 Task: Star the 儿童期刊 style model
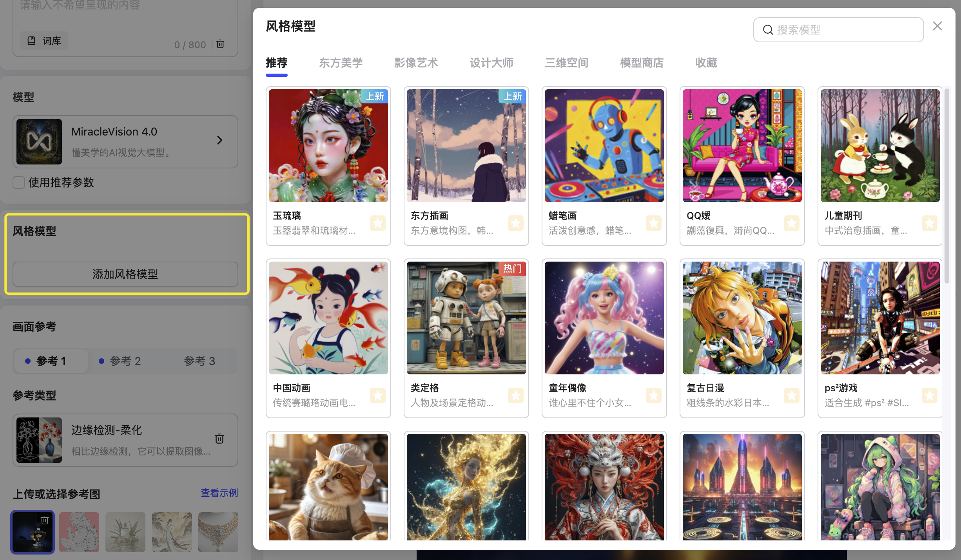point(930,223)
